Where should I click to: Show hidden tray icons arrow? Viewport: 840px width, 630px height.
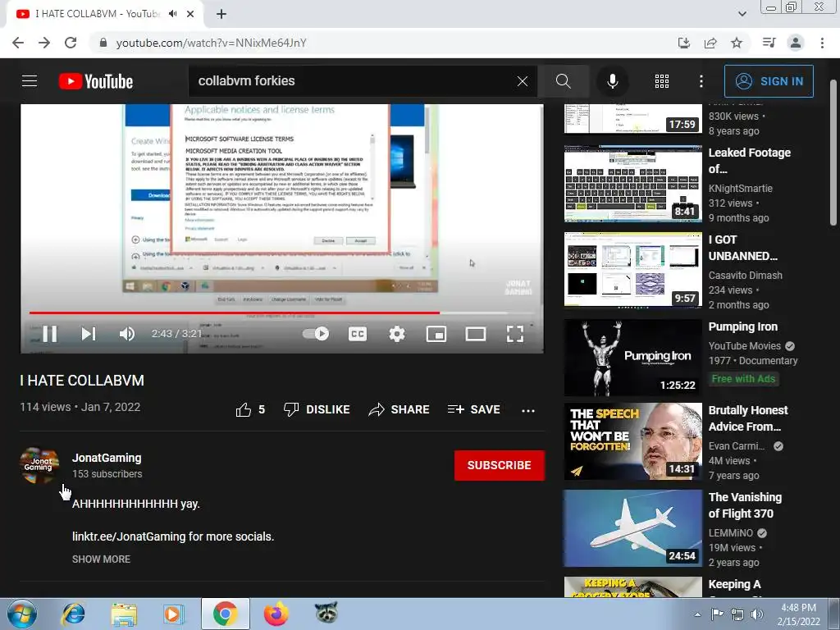point(697,614)
